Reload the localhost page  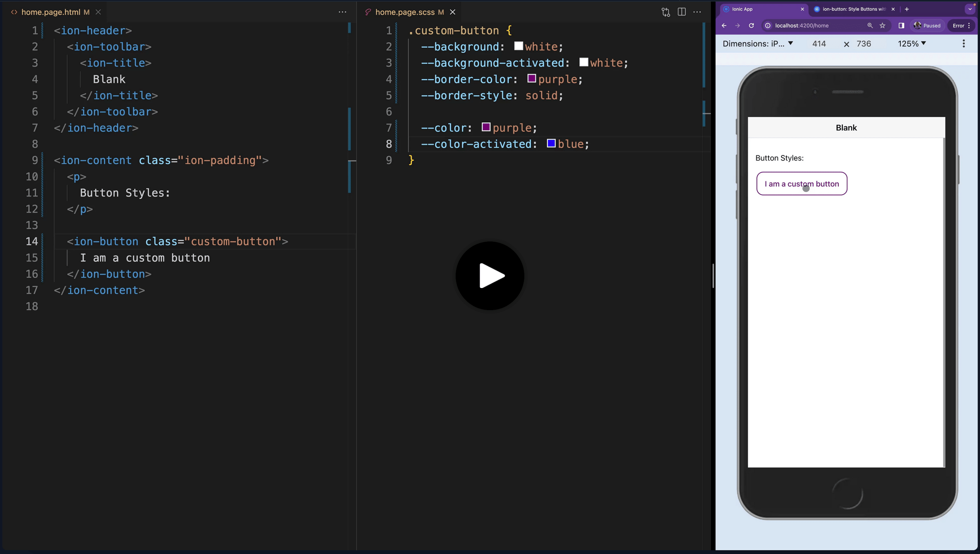pyautogui.click(x=751, y=25)
